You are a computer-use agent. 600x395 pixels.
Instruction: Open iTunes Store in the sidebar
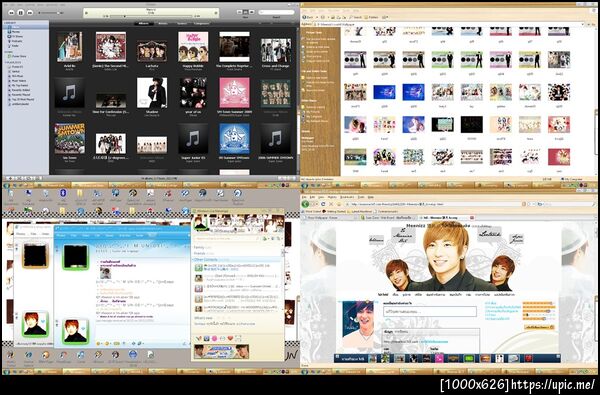[x=17, y=56]
